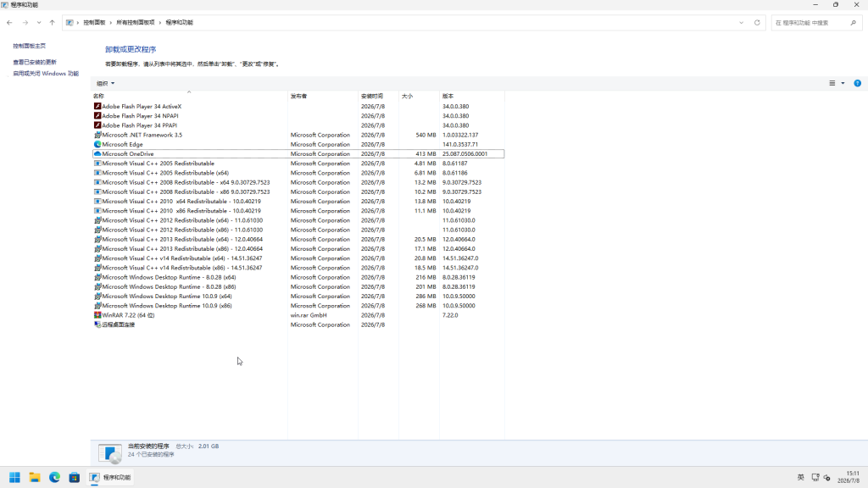Open 启用或关闭 Windows 功能 link
868x488 pixels.
[x=46, y=74]
